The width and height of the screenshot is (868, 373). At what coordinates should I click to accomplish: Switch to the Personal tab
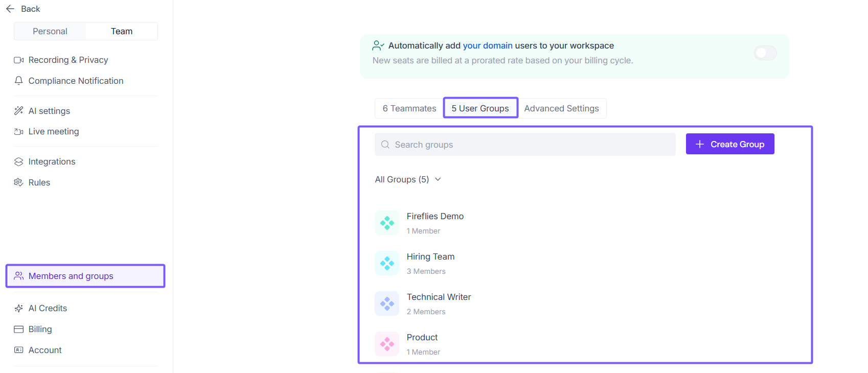pyautogui.click(x=50, y=31)
